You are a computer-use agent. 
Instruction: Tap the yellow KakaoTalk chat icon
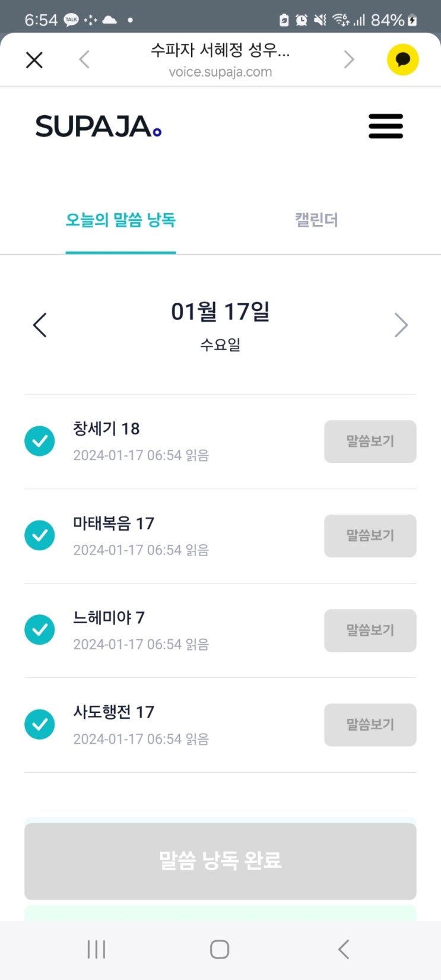(402, 59)
